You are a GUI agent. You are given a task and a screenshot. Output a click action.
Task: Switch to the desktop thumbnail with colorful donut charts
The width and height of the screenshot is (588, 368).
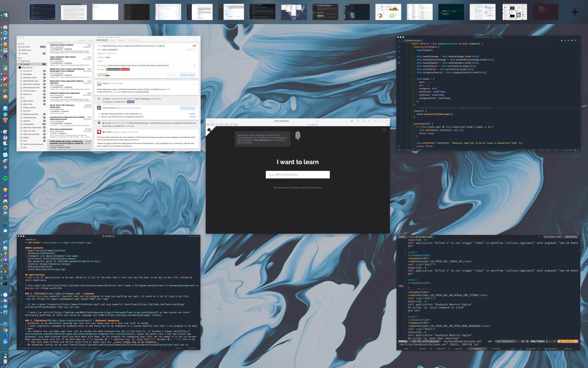click(388, 12)
